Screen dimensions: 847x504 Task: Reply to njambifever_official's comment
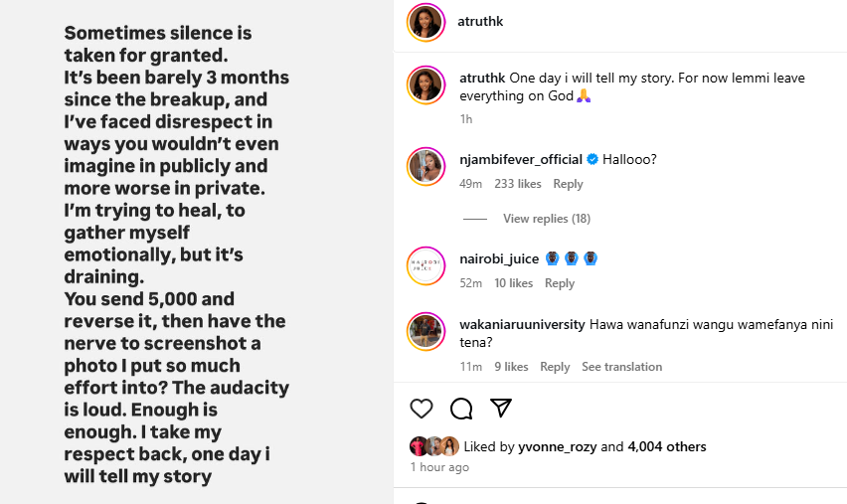(x=568, y=184)
